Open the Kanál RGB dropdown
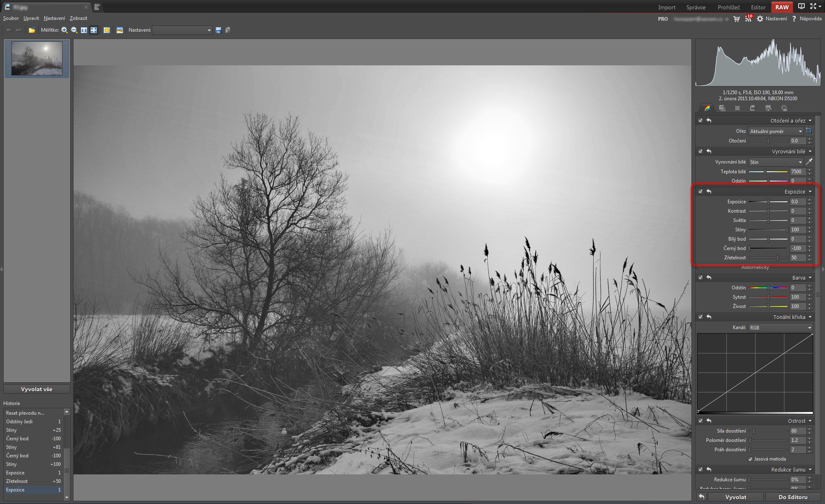 pyautogui.click(x=780, y=327)
